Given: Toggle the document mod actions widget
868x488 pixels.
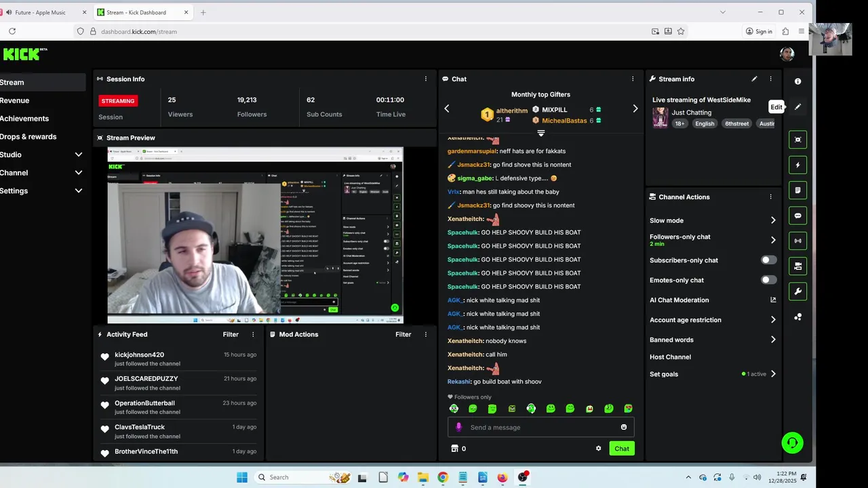Looking at the screenshot, I should [797, 190].
